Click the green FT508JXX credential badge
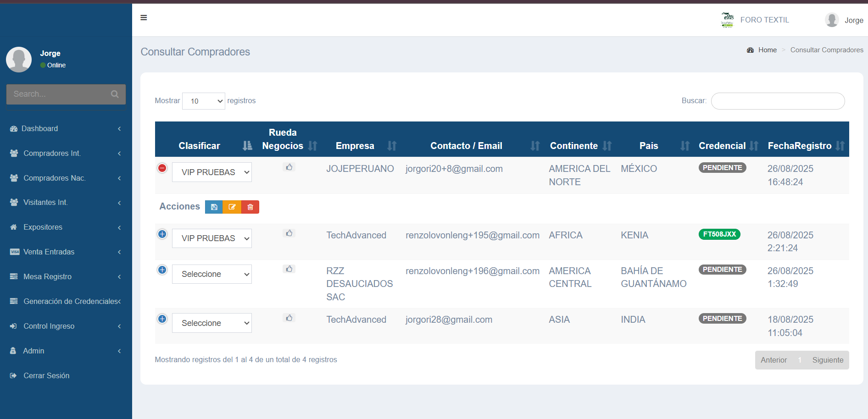 coord(719,234)
